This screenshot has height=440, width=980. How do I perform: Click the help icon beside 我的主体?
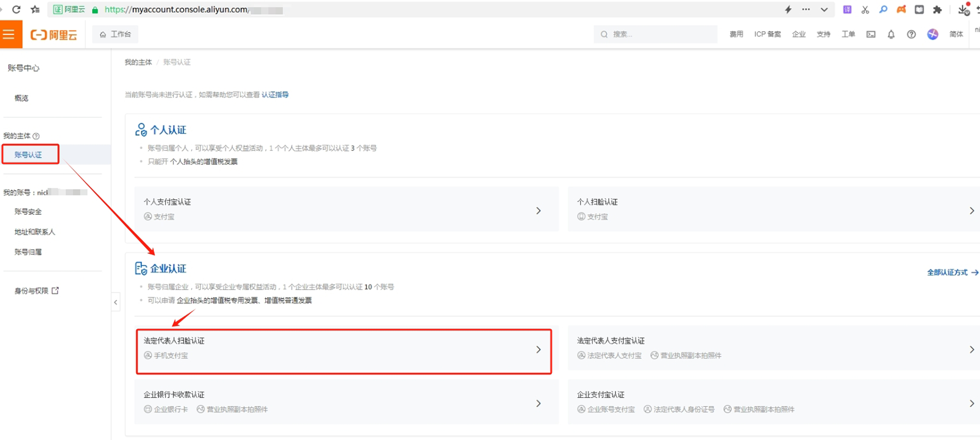[x=36, y=136]
